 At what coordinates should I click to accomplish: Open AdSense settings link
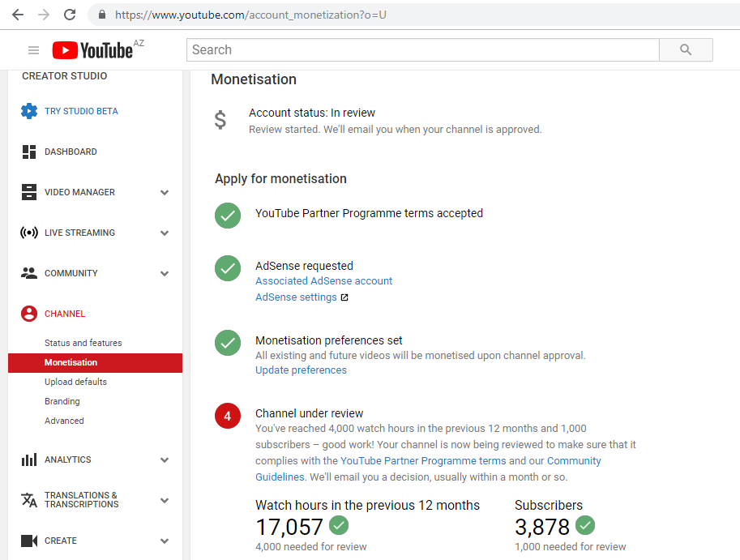[x=296, y=297]
